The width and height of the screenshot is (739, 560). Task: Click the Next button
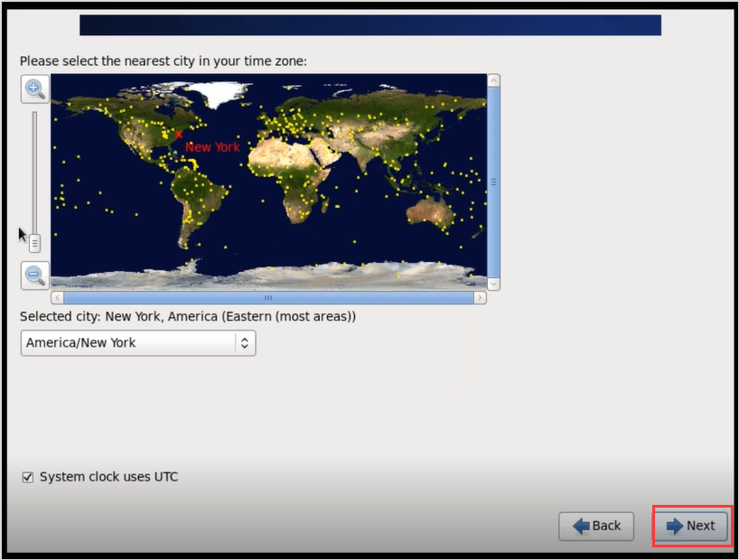pyautogui.click(x=690, y=526)
